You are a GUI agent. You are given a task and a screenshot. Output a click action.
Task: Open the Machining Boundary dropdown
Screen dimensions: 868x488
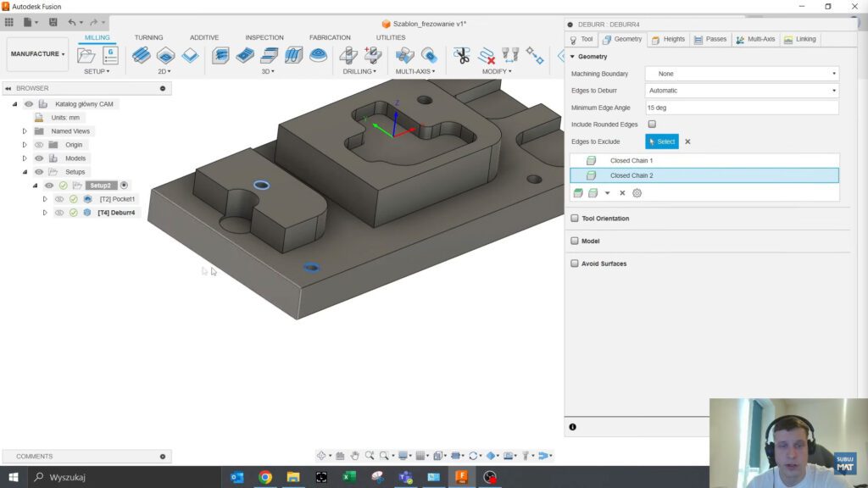[742, 74]
